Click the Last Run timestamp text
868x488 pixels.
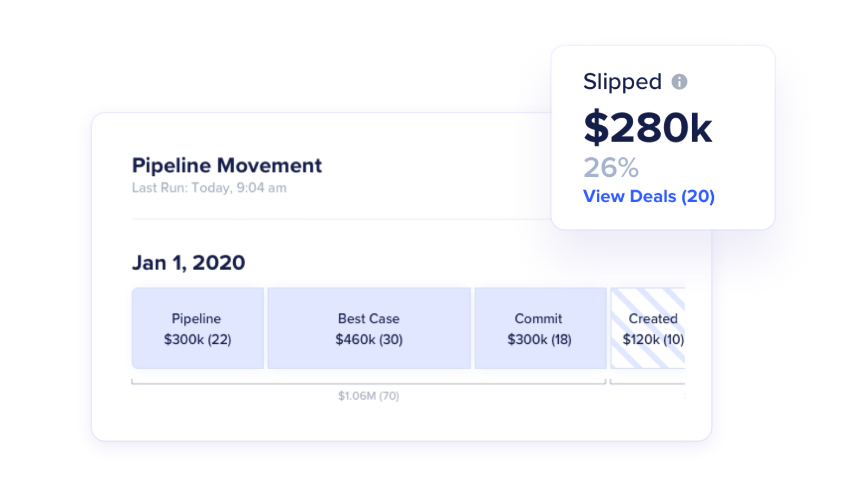209,188
